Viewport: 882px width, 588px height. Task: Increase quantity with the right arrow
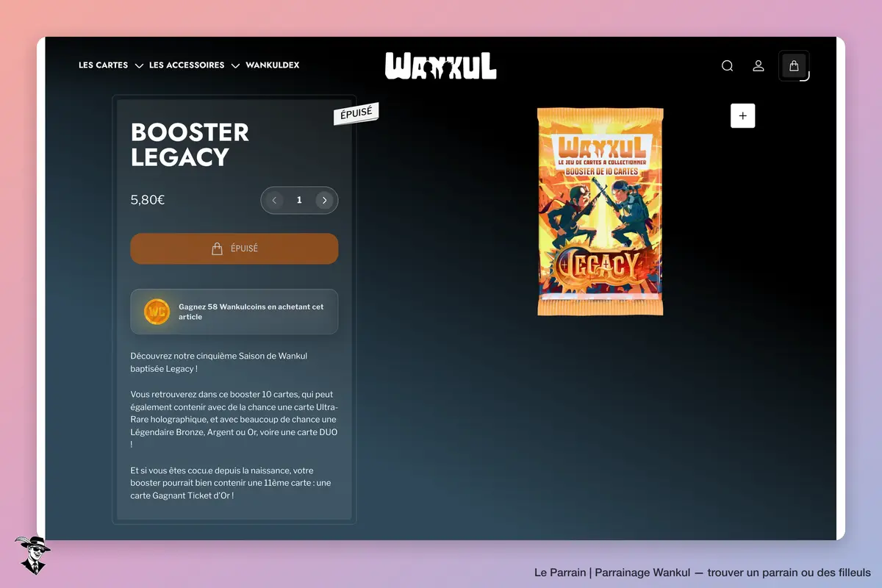point(324,200)
